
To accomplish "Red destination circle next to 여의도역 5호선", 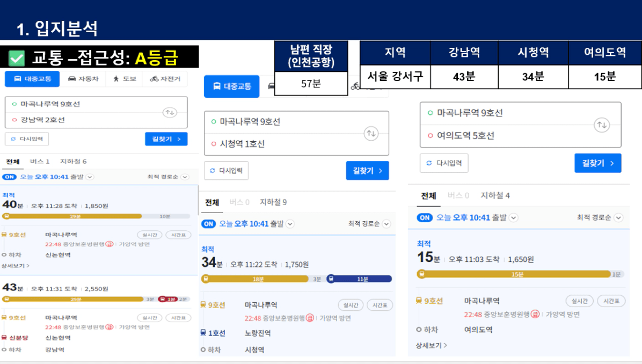I will 431,135.
